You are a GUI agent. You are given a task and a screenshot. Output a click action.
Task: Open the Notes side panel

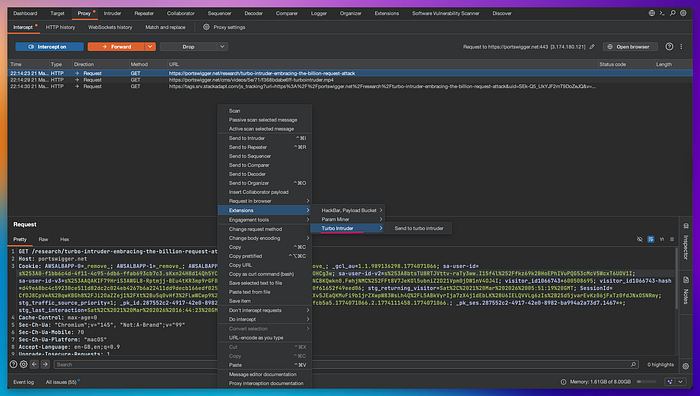pyautogui.click(x=686, y=292)
